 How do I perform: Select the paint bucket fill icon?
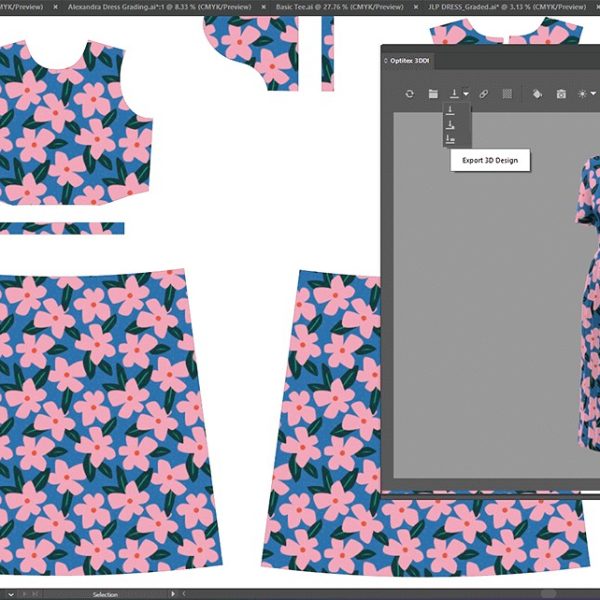537,94
